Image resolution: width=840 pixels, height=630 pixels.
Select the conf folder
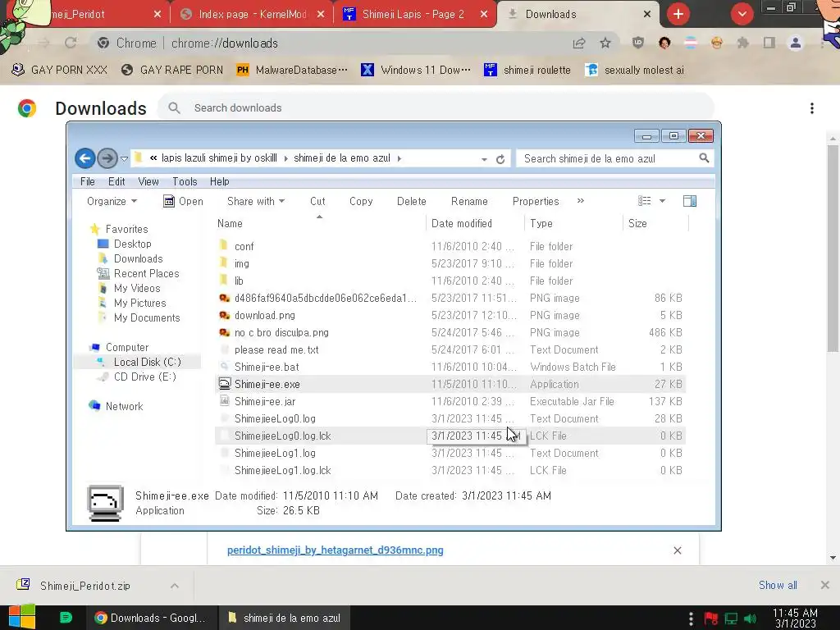coord(450,246)
